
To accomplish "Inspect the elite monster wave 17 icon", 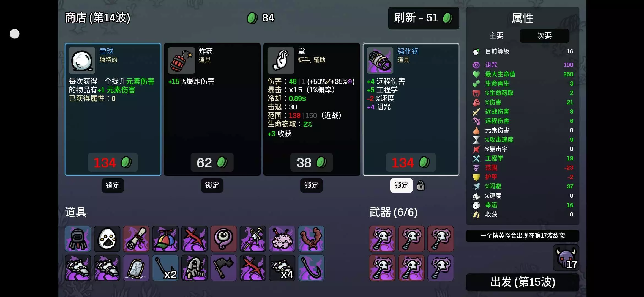I will 566,258.
